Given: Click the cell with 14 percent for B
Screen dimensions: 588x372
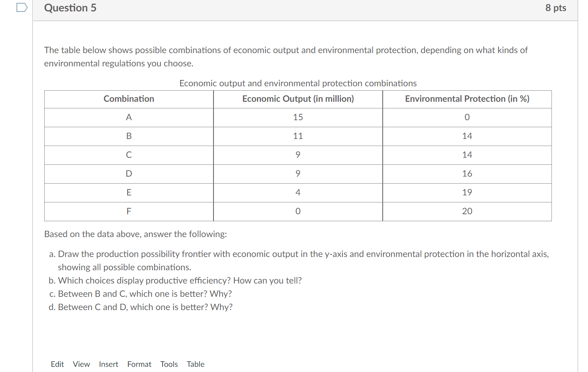Looking at the screenshot, I should (x=467, y=136).
